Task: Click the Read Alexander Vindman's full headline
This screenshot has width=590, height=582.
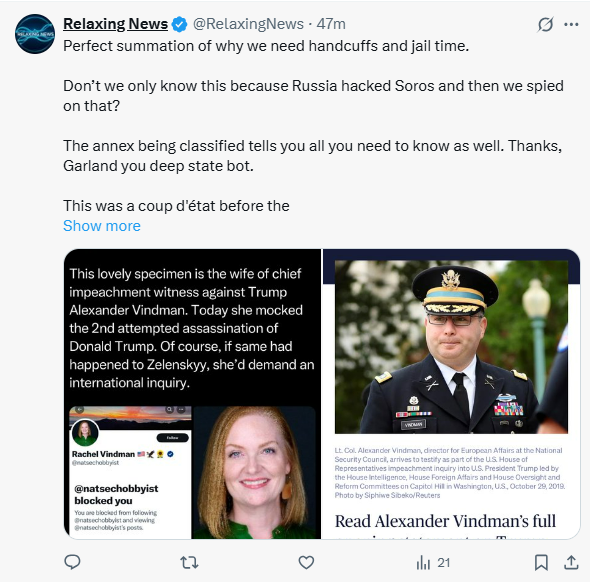Action: (x=445, y=521)
